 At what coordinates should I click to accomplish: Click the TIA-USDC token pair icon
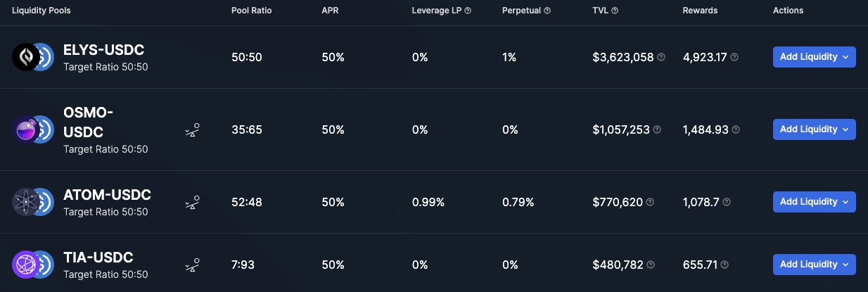point(33,265)
